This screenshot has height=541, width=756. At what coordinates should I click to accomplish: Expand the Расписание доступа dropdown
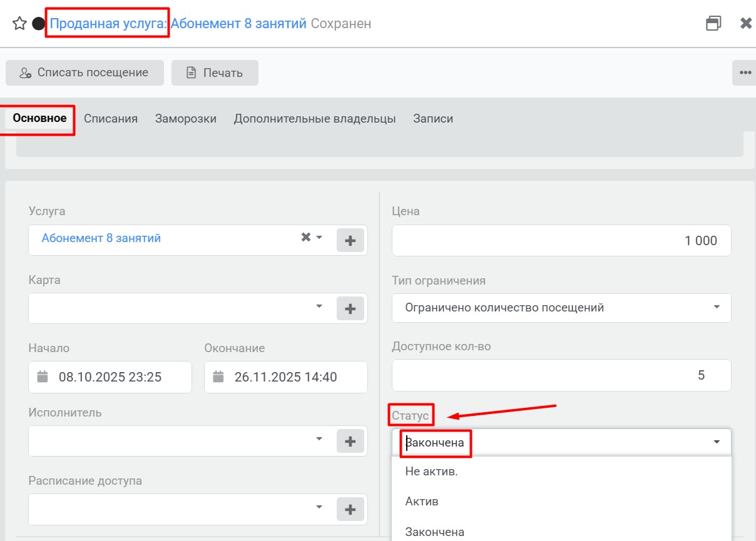[319, 507]
